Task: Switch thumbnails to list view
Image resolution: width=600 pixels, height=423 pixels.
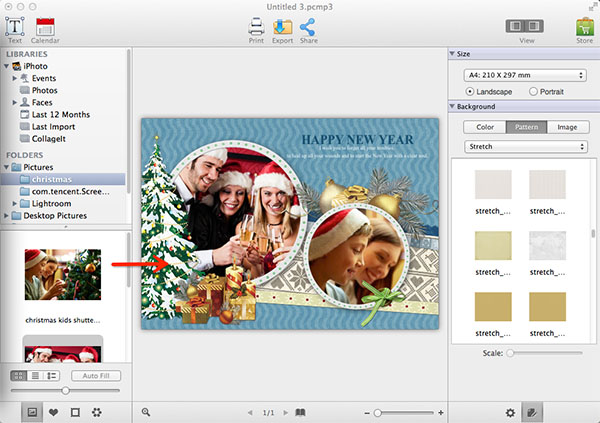Action: coord(36,376)
